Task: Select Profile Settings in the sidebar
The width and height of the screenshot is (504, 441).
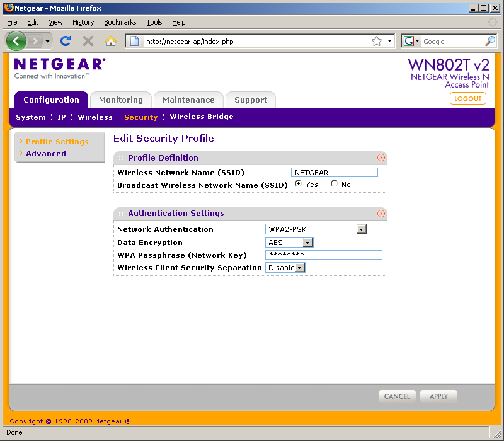Action: (x=57, y=141)
